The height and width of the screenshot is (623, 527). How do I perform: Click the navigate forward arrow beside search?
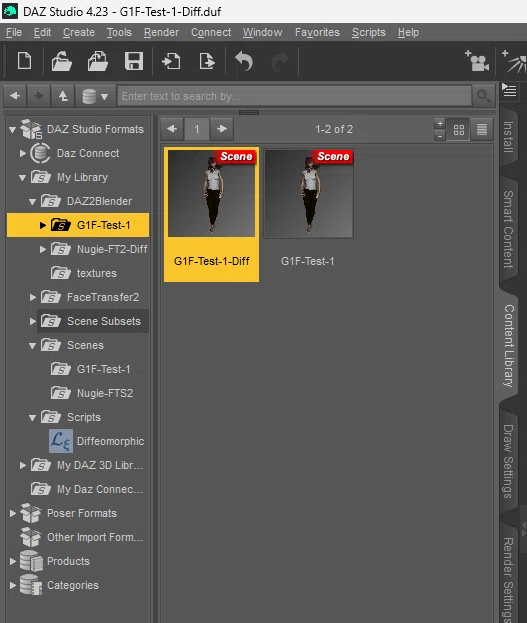39,96
